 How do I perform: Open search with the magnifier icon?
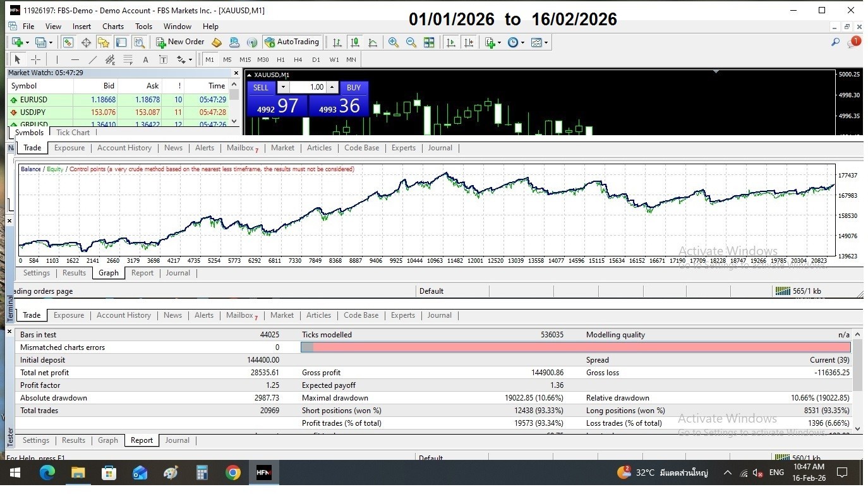click(835, 42)
